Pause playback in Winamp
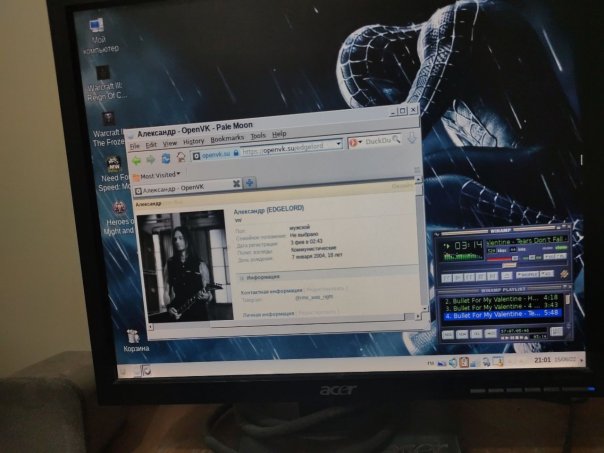 click(x=470, y=277)
